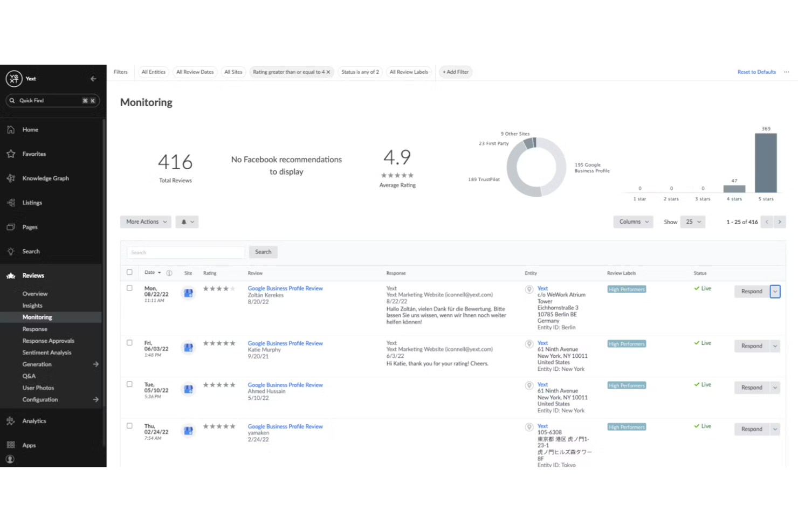Open the Apps grid icon
The image size is (798, 532).
11,445
